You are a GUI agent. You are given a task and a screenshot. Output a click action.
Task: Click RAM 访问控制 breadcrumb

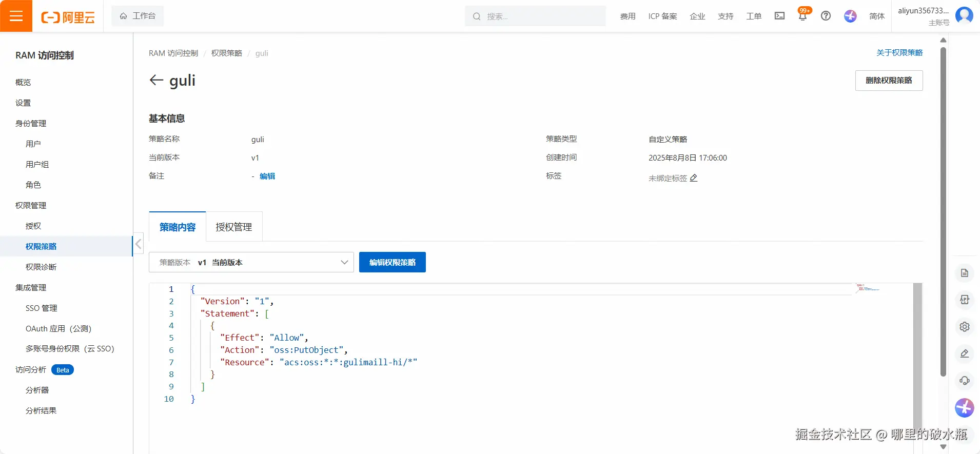click(173, 53)
